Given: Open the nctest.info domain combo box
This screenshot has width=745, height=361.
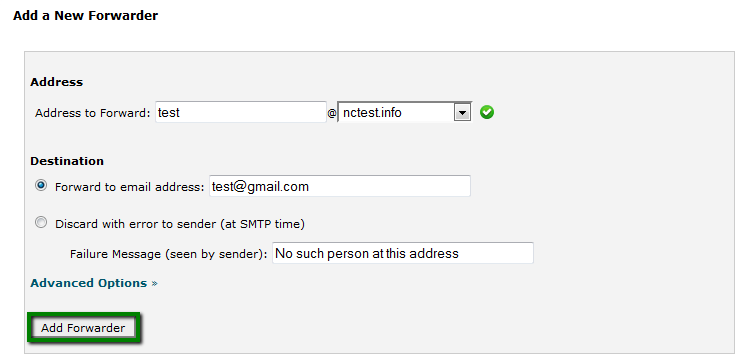Looking at the screenshot, I should [x=404, y=113].
